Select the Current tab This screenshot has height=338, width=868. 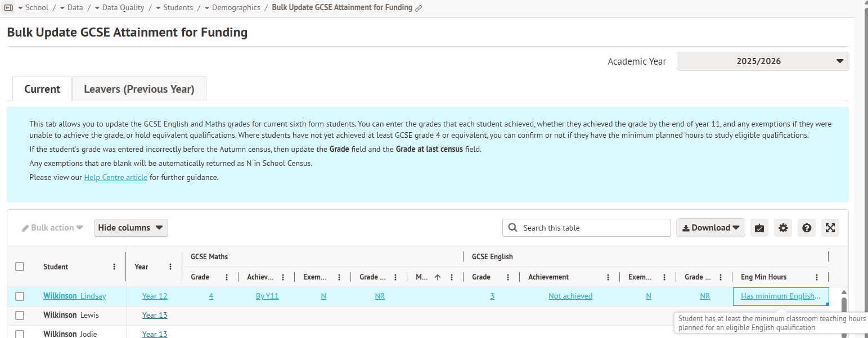pos(42,89)
